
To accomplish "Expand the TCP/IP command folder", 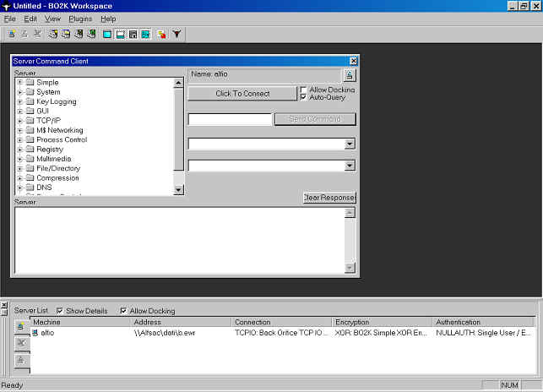I will click(x=20, y=121).
